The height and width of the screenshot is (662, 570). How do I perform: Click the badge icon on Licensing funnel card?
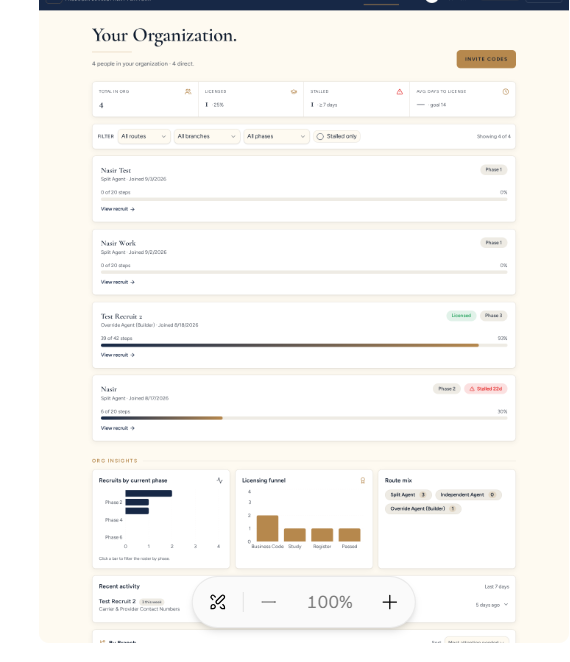(362, 480)
